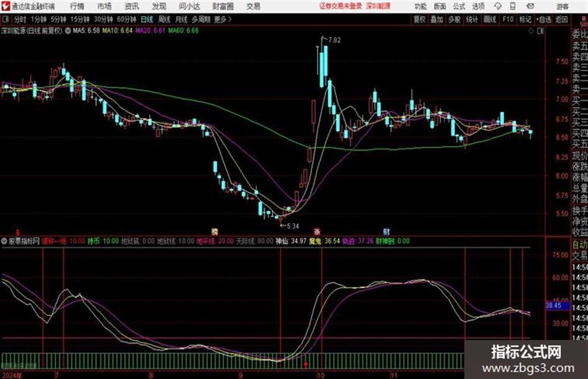
Task: Open the 问小达 menu
Action: point(189,6)
